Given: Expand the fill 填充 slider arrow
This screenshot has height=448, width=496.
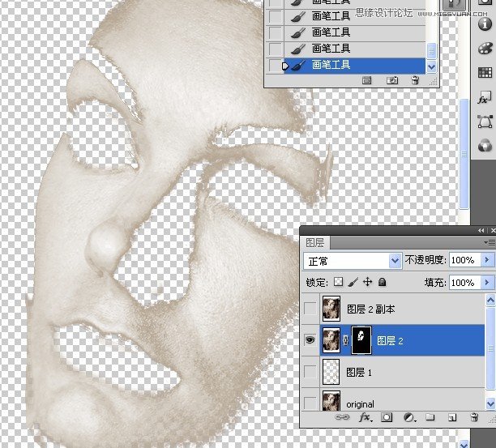Looking at the screenshot, I should pyautogui.click(x=487, y=283).
